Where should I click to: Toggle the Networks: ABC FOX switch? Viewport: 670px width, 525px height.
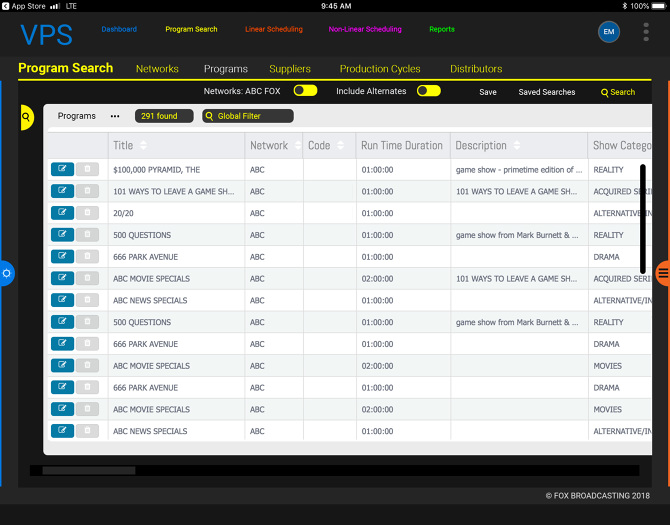pyautogui.click(x=305, y=91)
